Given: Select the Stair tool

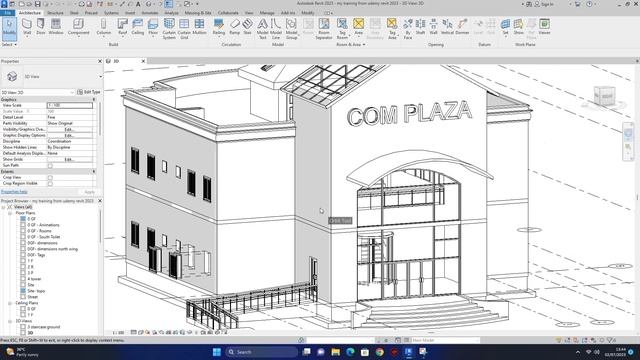Looking at the screenshot, I should [x=247, y=27].
